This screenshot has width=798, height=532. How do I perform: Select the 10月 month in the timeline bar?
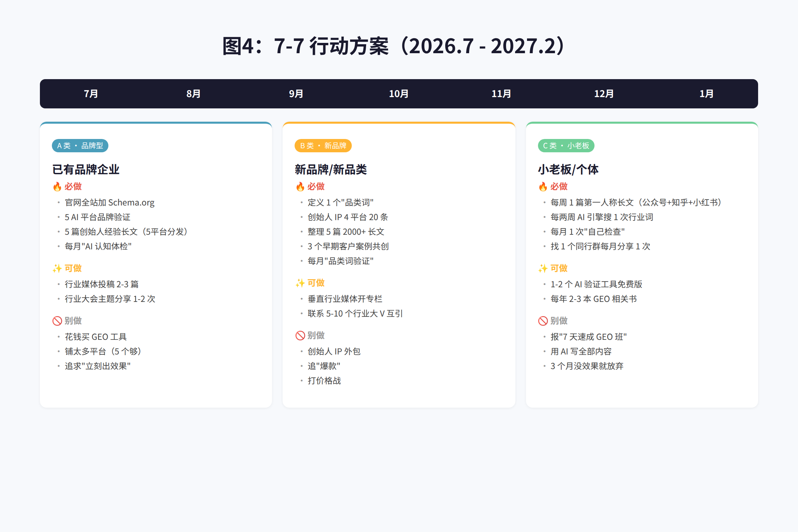[399, 94]
